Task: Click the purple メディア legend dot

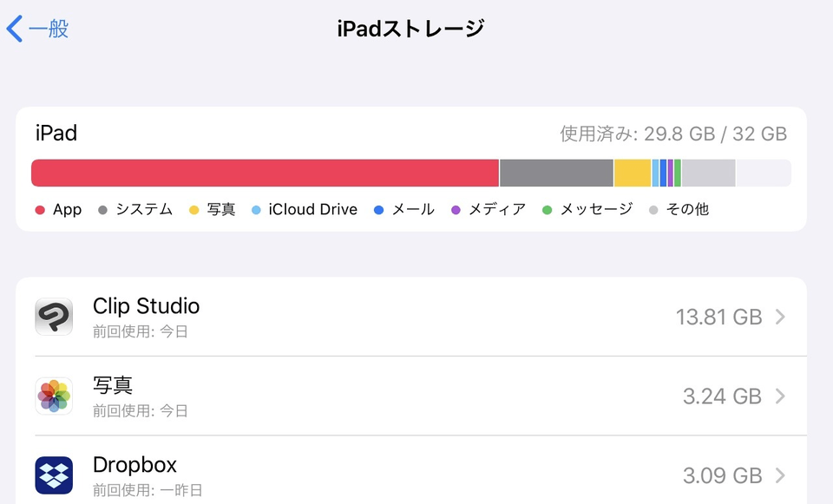Action: [456, 210]
